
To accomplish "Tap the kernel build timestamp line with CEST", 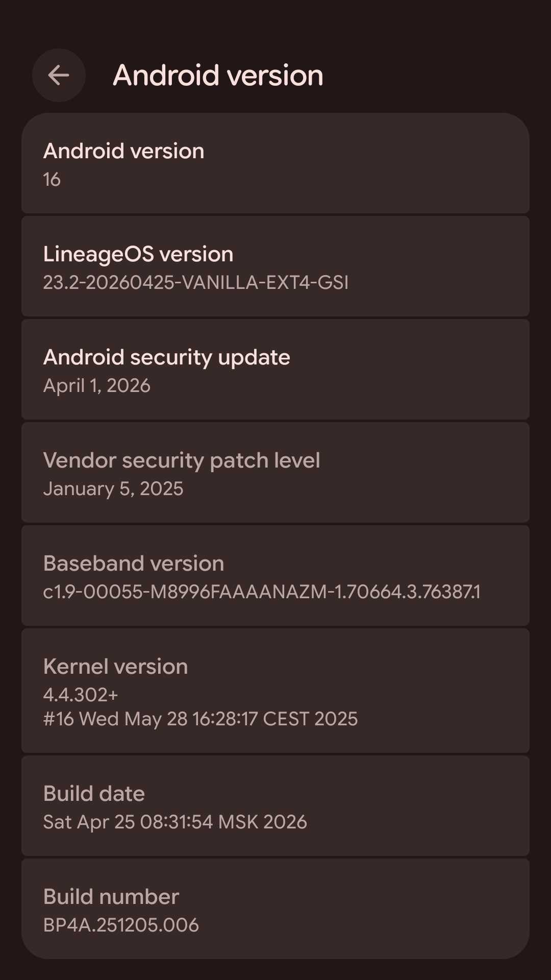I will click(201, 719).
